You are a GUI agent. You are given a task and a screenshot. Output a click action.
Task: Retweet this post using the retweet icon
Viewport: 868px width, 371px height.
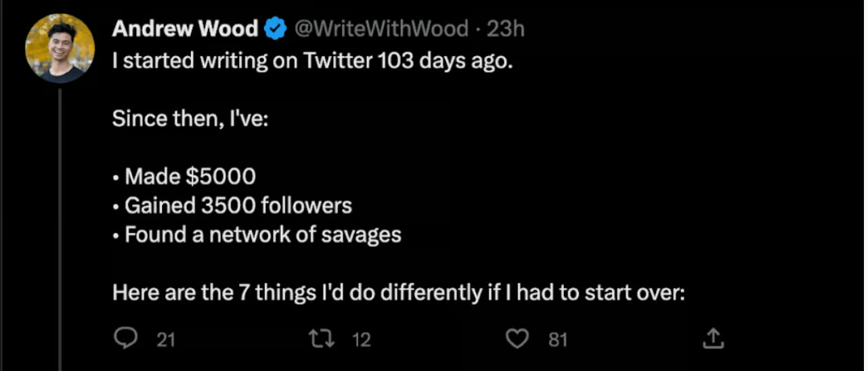click(322, 339)
